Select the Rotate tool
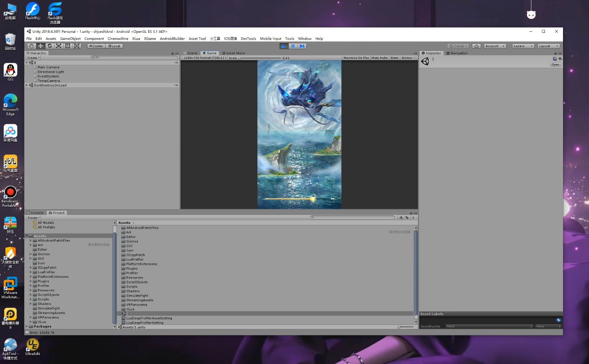The image size is (589, 364). pos(49,46)
